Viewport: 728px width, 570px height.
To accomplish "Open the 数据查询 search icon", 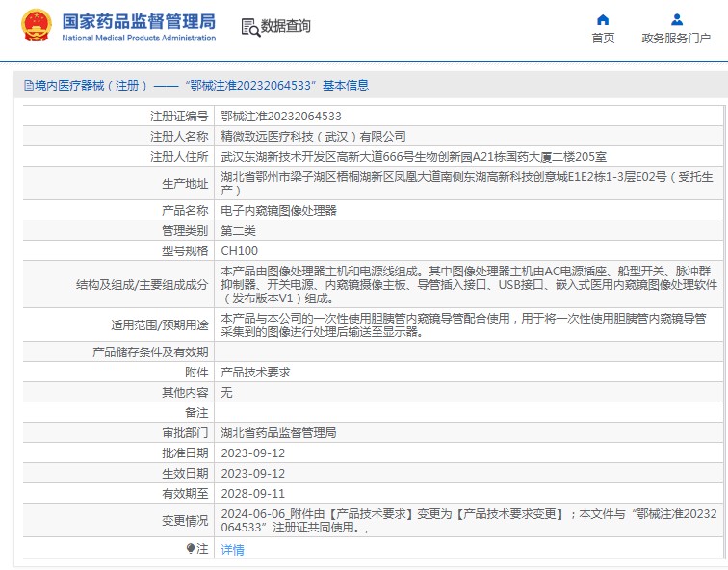I will tap(250, 27).
